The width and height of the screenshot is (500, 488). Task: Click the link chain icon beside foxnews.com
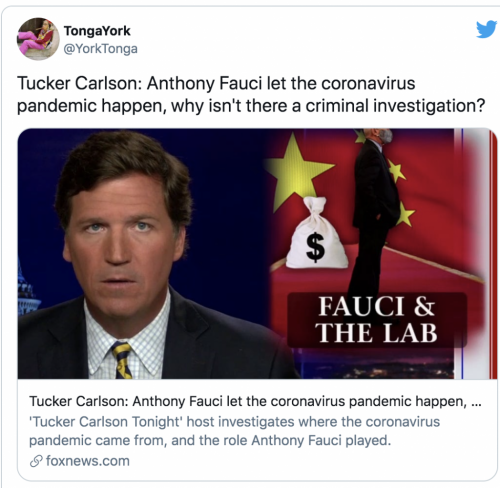pos(36,461)
